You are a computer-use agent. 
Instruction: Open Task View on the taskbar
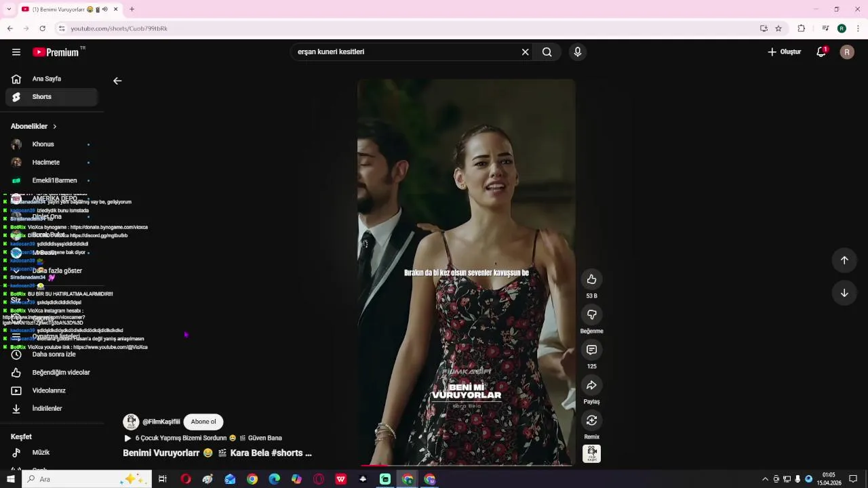click(x=163, y=479)
